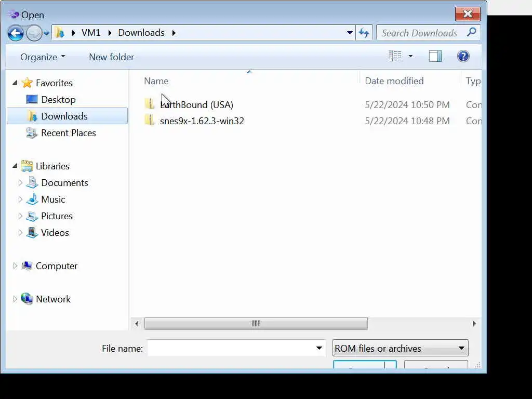
Task: Open Help with the question mark icon
Action: (x=463, y=56)
